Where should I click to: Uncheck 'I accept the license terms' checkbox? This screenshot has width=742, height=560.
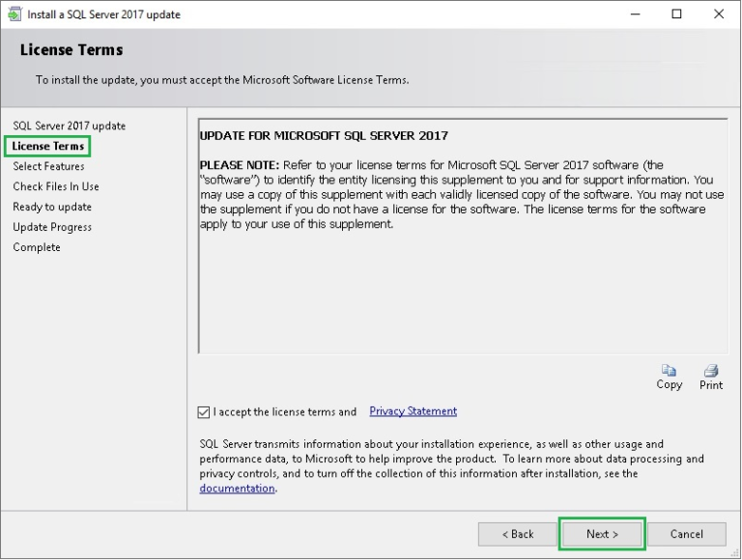point(204,412)
